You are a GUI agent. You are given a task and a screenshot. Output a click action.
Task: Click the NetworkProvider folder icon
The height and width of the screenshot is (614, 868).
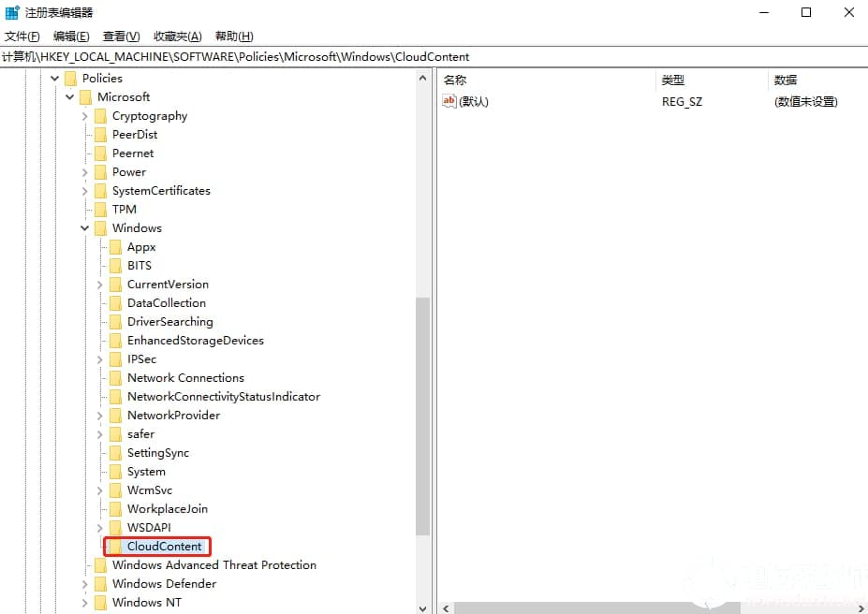pos(115,416)
